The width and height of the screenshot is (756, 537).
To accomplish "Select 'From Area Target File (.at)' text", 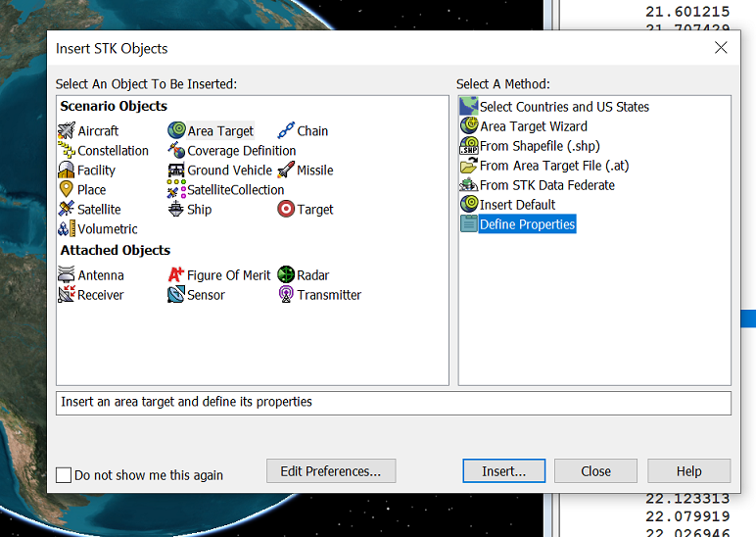I will click(554, 166).
